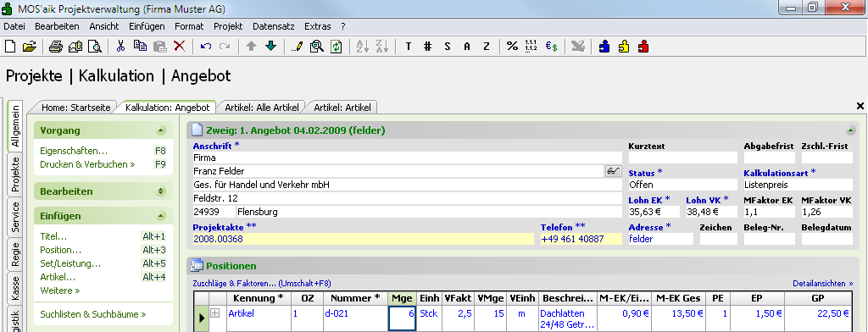Open Detailansichten link
This screenshot has width=868, height=332.
pyautogui.click(x=823, y=284)
